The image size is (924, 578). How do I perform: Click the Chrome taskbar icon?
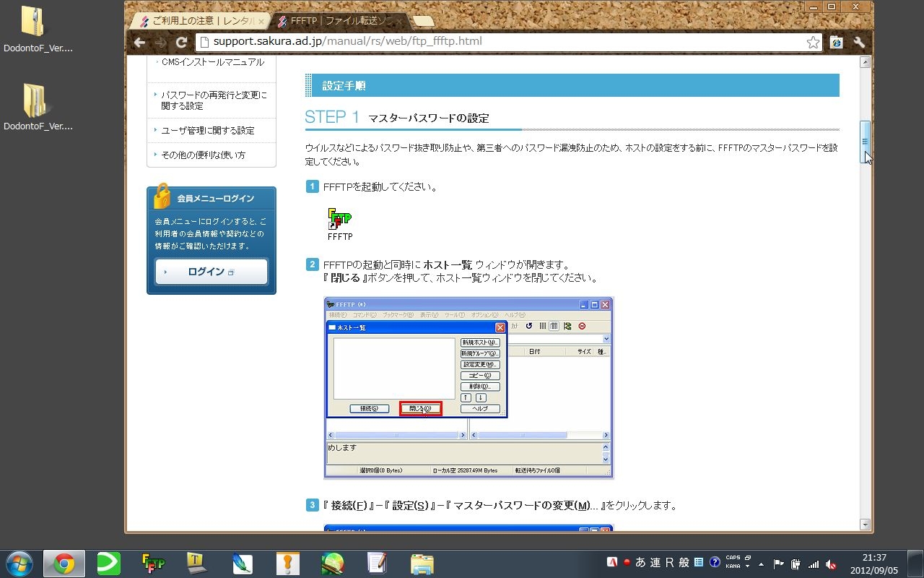point(64,564)
